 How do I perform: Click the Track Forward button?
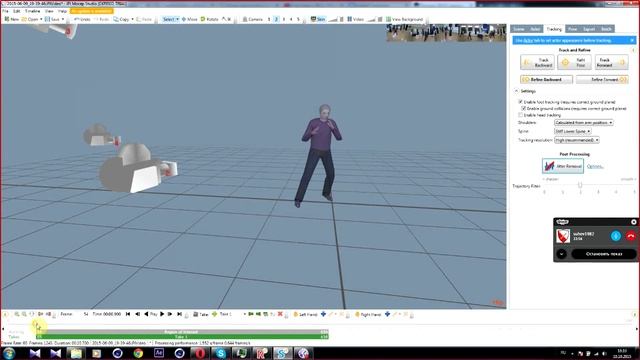pyautogui.click(x=611, y=62)
